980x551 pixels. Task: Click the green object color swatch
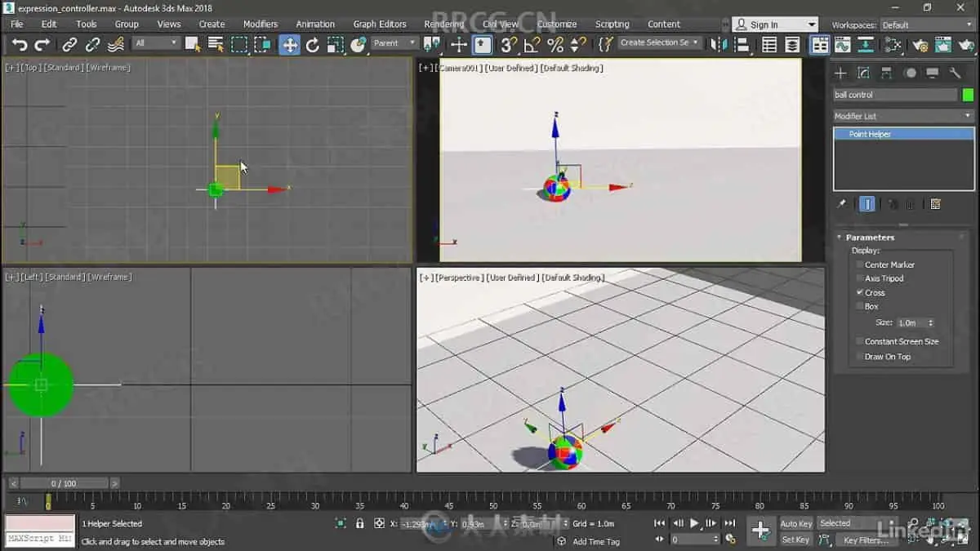[x=969, y=95]
